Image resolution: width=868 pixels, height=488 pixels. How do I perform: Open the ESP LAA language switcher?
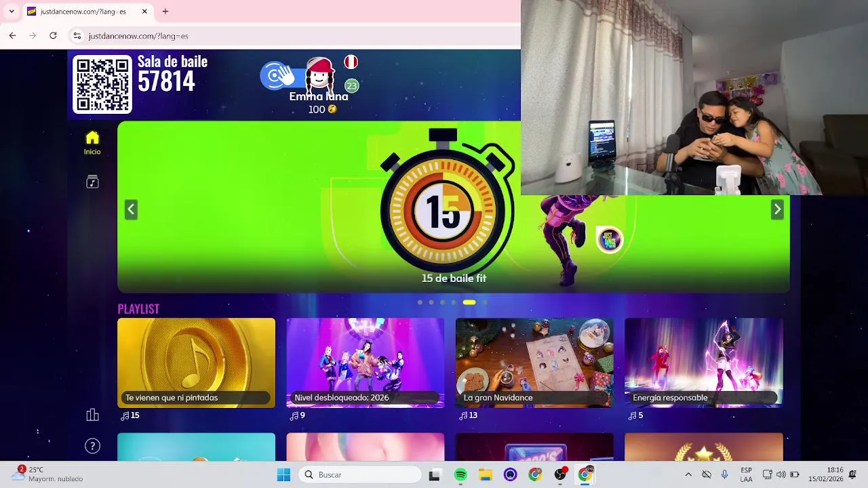click(x=746, y=474)
